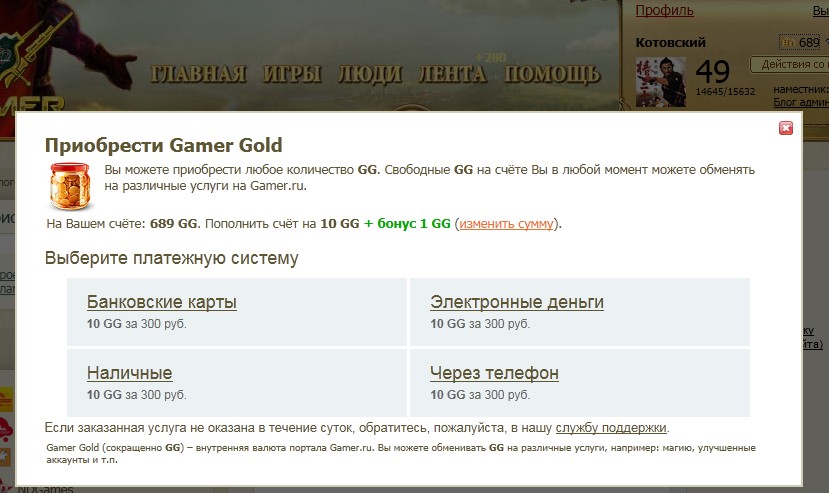This screenshot has height=493, width=829.
Task: Click the gold coins jar icon
Action: [x=71, y=186]
